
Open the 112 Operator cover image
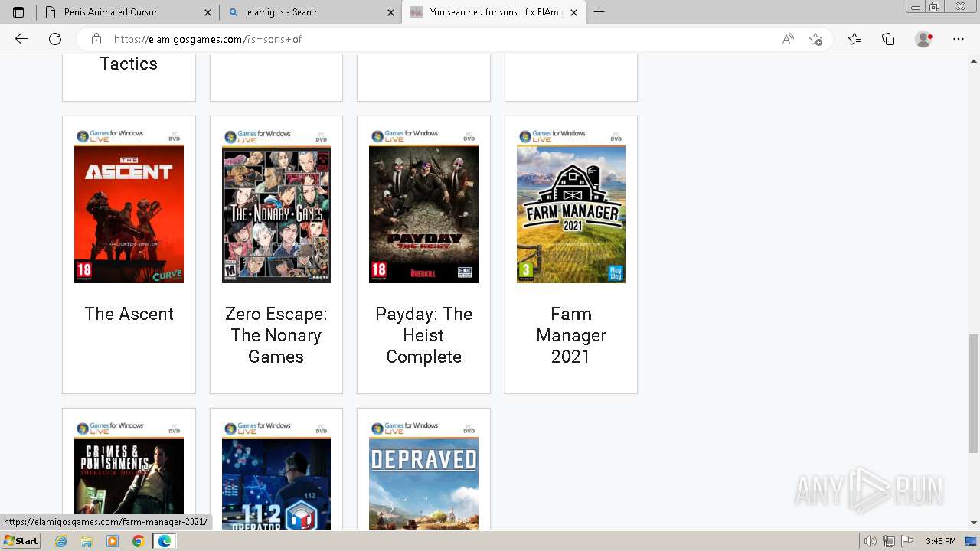[276, 474]
